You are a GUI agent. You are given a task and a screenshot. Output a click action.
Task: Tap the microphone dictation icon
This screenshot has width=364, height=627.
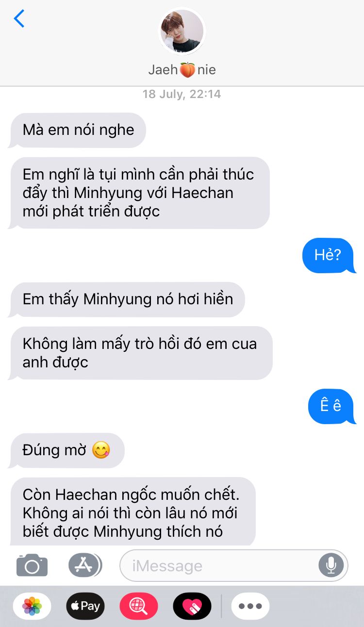click(x=331, y=565)
